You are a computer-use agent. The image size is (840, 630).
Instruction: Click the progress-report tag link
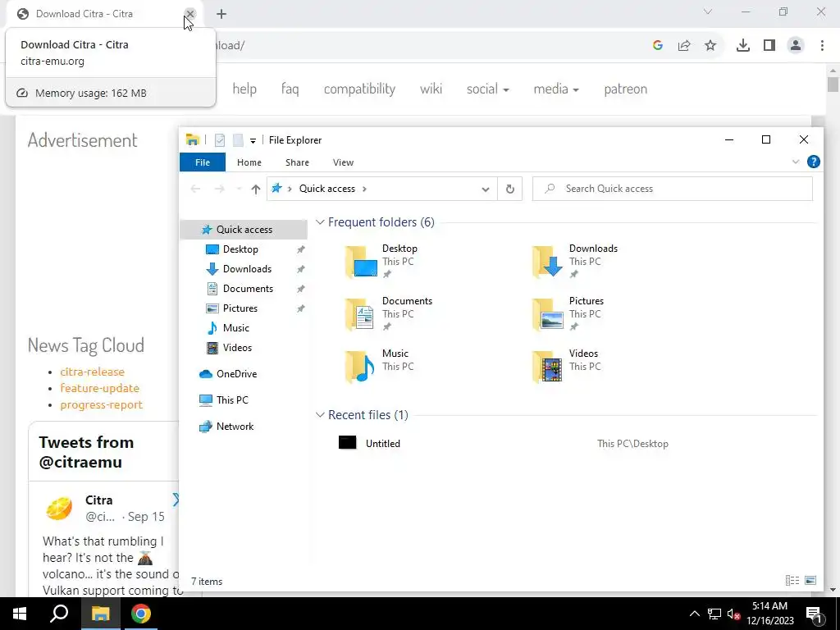101,405
